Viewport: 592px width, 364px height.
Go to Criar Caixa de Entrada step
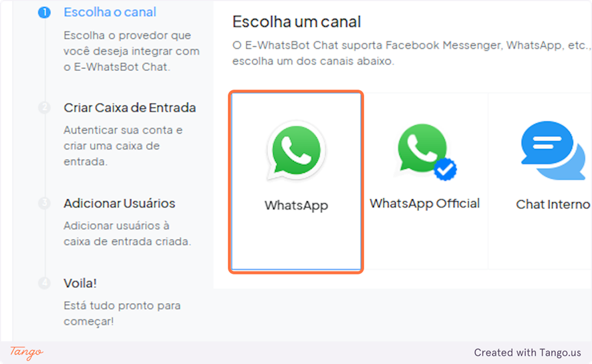130,108
